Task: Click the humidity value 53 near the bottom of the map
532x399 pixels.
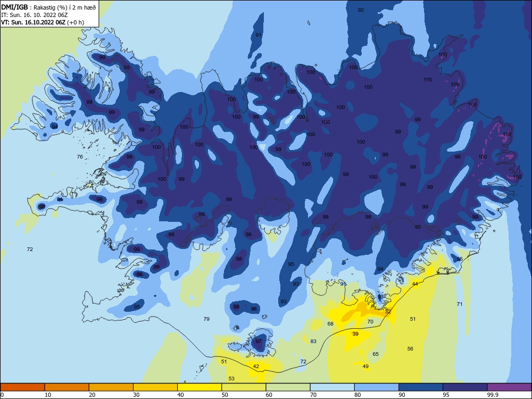Action: click(231, 378)
